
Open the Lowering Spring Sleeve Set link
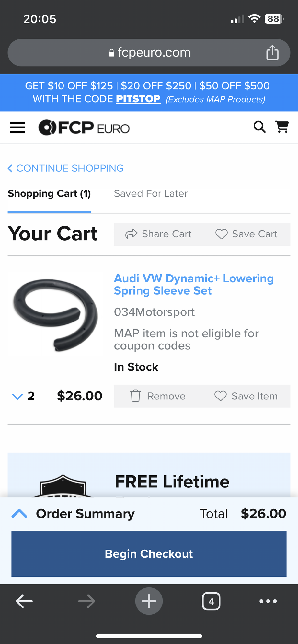(x=194, y=284)
